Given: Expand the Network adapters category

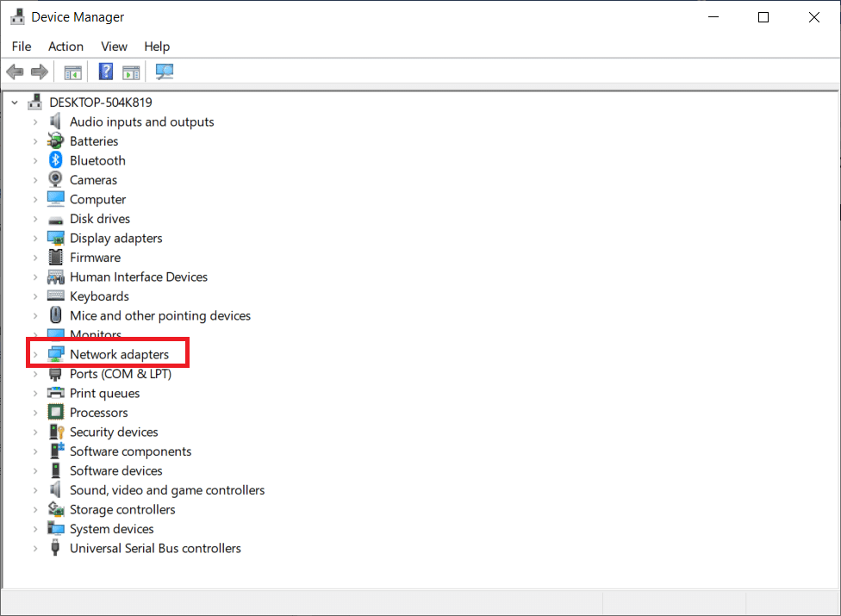Looking at the screenshot, I should [x=35, y=354].
